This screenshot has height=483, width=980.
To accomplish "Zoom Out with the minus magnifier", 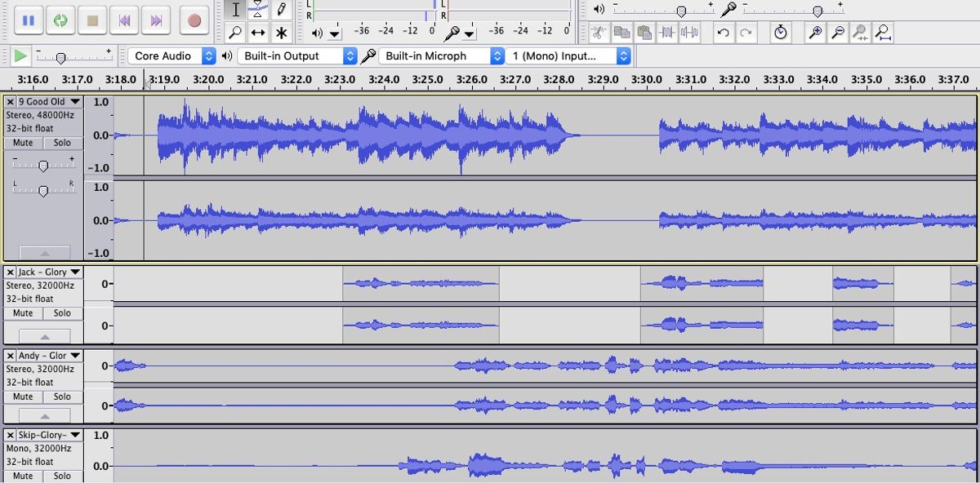I will [x=838, y=33].
